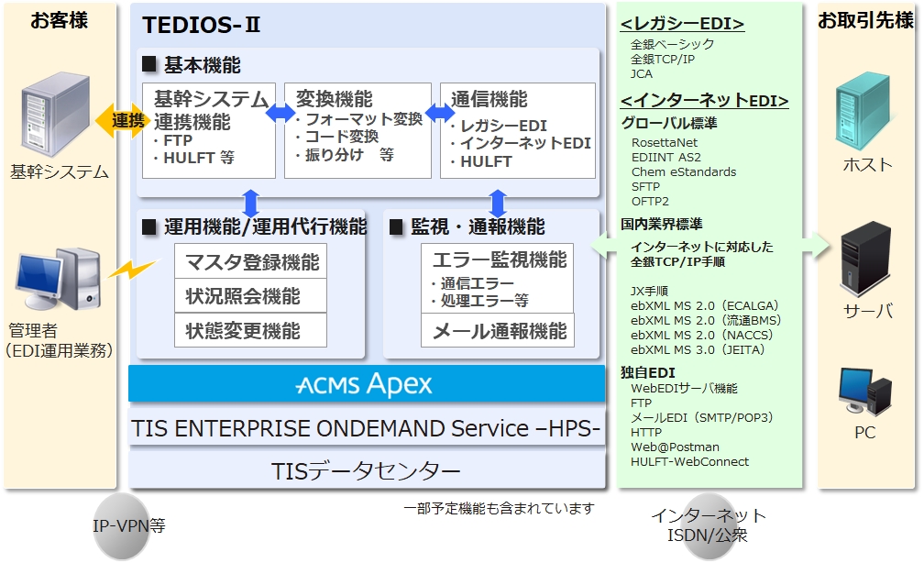Click the メールEDI (SMTP/POP3) entry
This screenshot has height=563, width=924.
tap(702, 418)
